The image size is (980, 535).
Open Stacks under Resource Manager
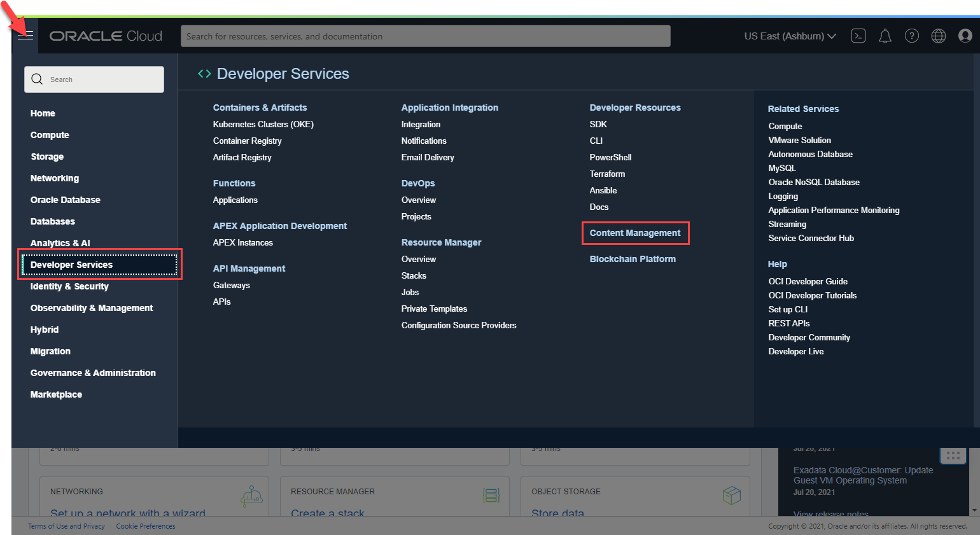(414, 276)
